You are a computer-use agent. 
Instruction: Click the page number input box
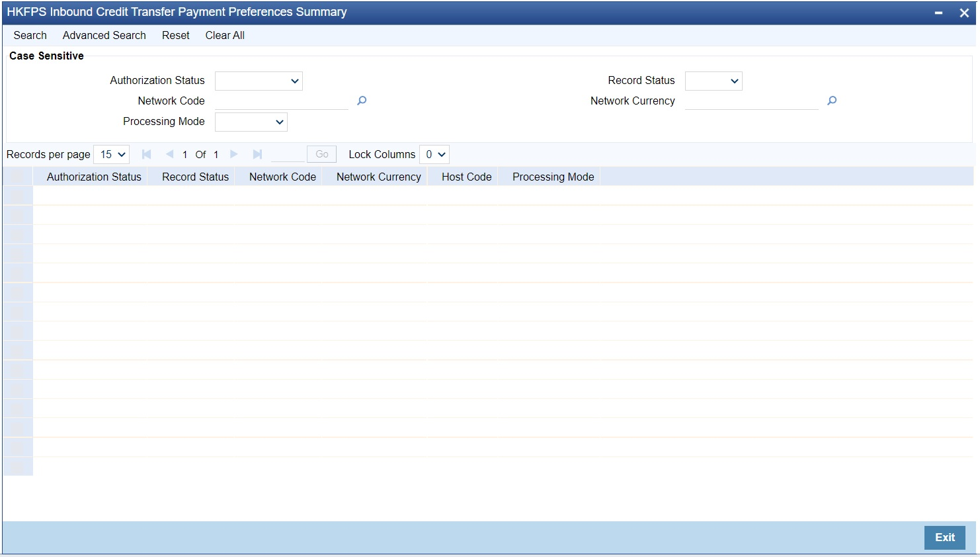pos(288,154)
